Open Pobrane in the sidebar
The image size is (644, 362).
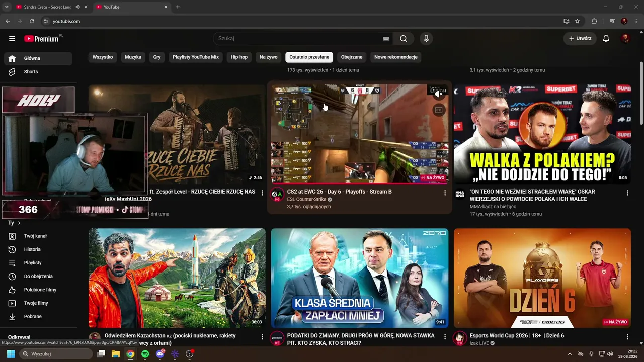point(38,317)
